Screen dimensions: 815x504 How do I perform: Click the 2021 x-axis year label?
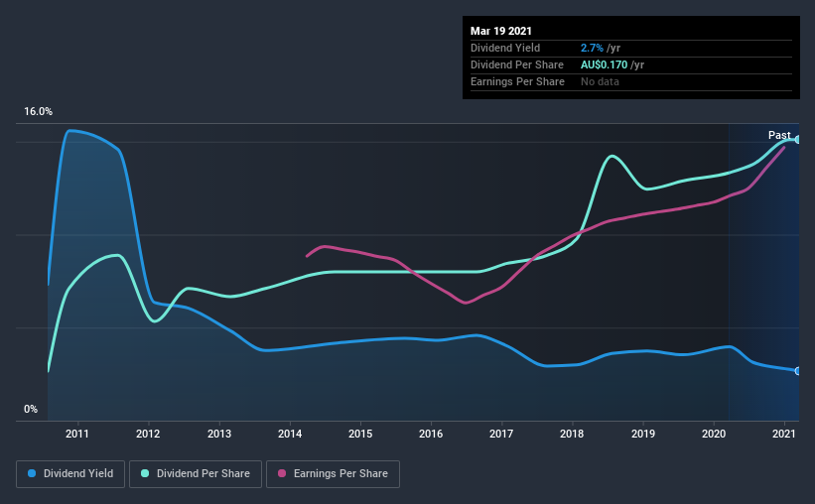784,434
